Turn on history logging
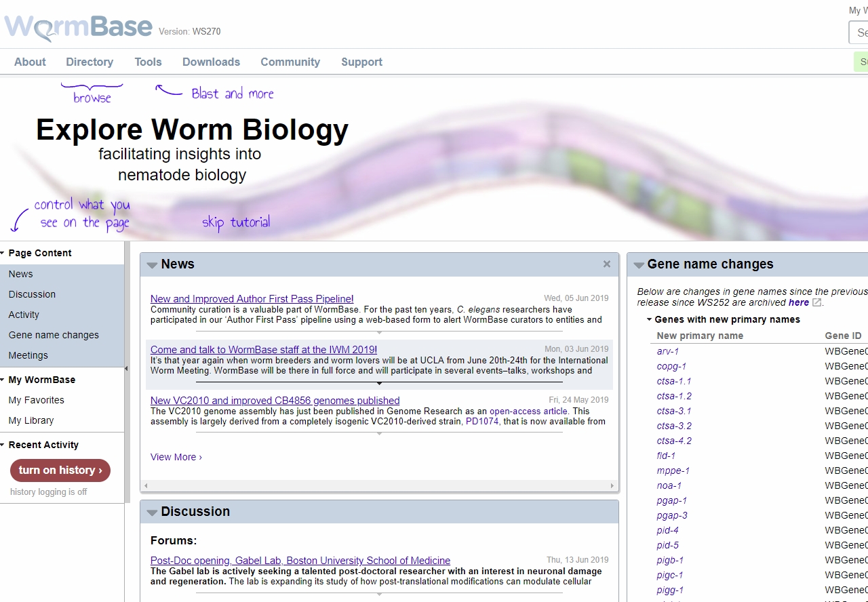 tap(60, 470)
